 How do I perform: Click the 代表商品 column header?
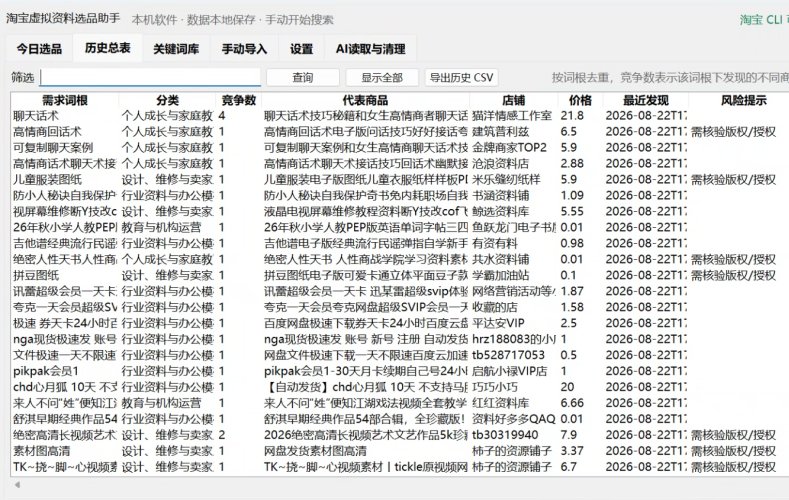[x=365, y=100]
